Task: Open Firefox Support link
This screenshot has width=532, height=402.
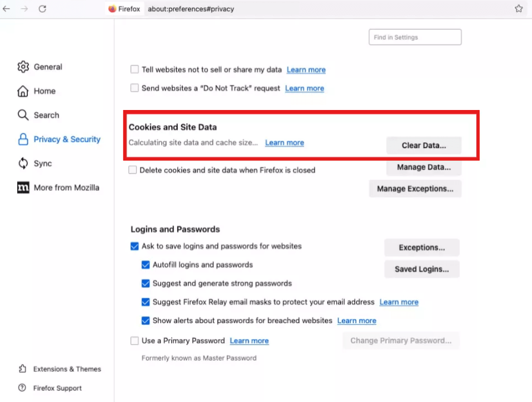Action: 57,388
